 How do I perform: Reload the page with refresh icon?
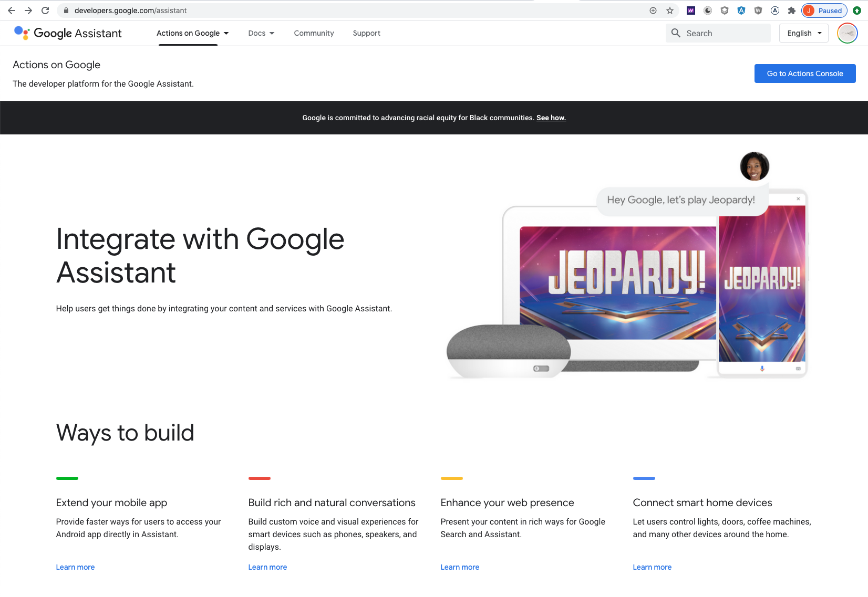(45, 11)
